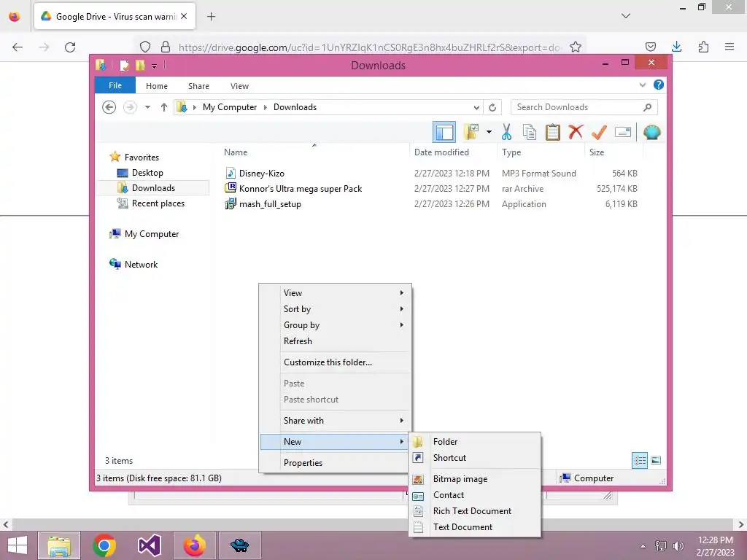Open Visual Studio from the taskbar
Viewport: 747px width, 560px height.
pyautogui.click(x=149, y=545)
